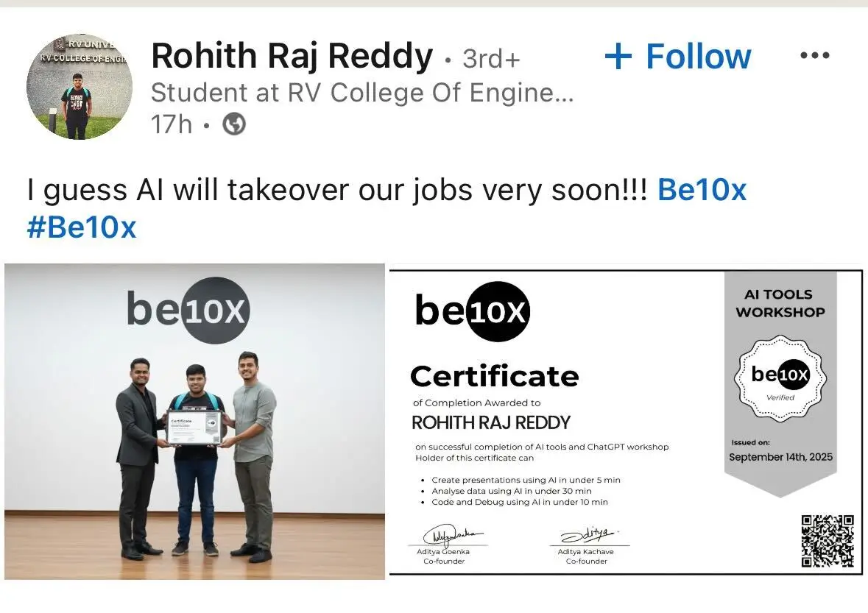868x613 pixels.
Task: Click Aditya Goenka's signature
Action: coord(448,534)
